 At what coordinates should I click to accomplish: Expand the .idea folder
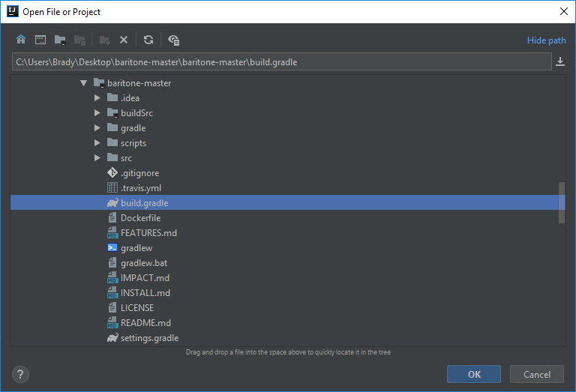pyautogui.click(x=97, y=98)
